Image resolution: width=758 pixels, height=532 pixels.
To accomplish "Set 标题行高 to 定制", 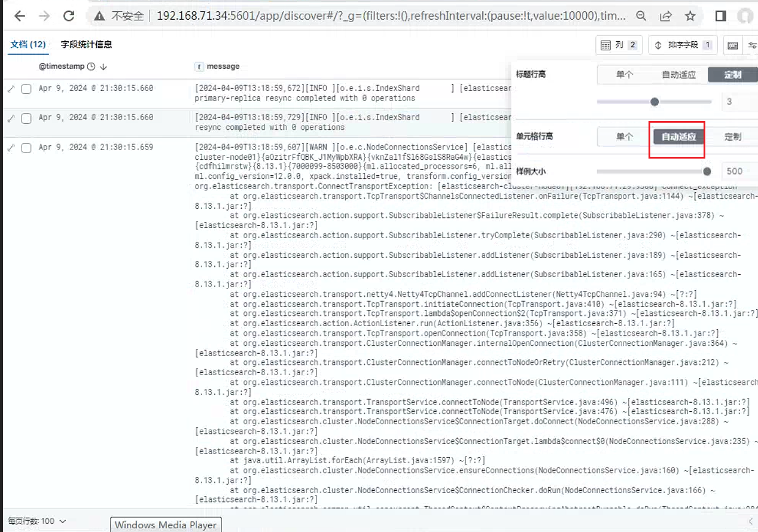I will pyautogui.click(x=732, y=75).
